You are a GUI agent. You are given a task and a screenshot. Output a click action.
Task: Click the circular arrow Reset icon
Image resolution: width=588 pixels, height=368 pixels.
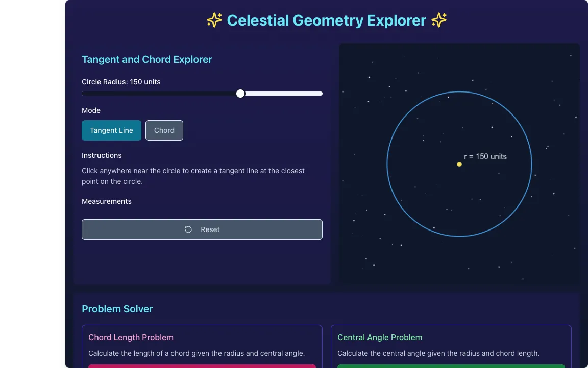(188, 229)
